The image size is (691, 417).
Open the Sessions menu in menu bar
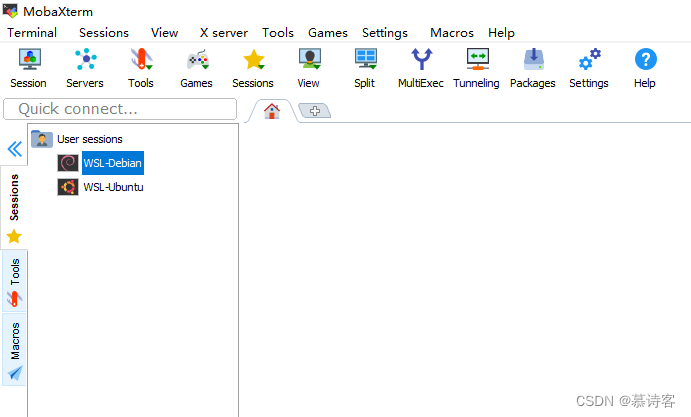pyautogui.click(x=104, y=33)
